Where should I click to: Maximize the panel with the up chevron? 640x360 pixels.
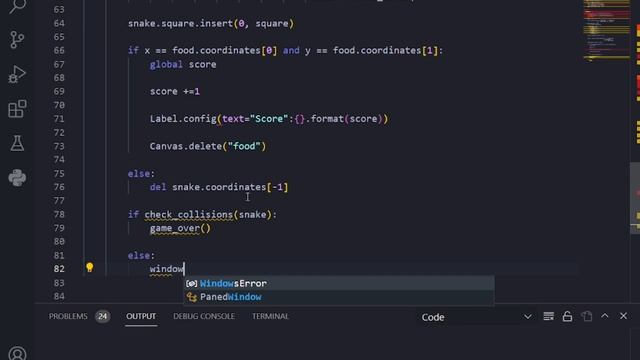605,316
